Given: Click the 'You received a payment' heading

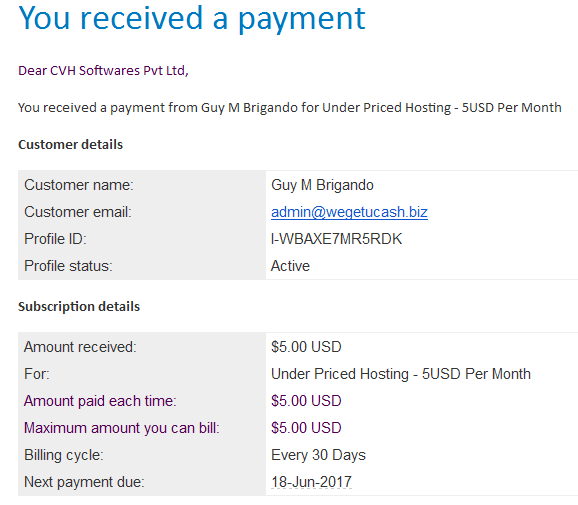Looking at the screenshot, I should [192, 18].
